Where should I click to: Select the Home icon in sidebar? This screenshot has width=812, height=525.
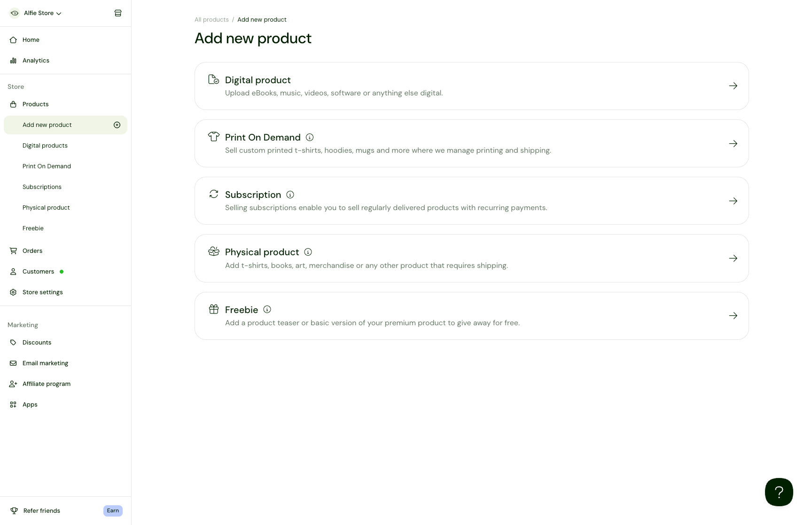14,39
